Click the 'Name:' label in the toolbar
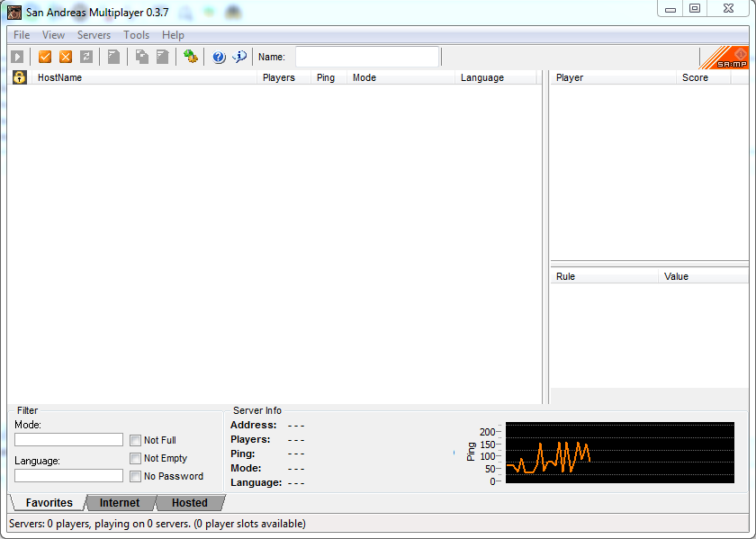 pyautogui.click(x=272, y=57)
